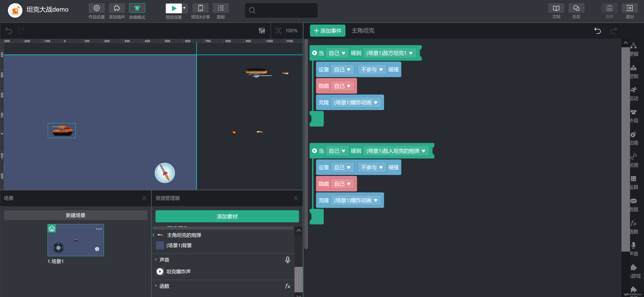This screenshot has width=644, height=297.
Task: Expand the 函数 section triangle
Action: click(x=156, y=286)
